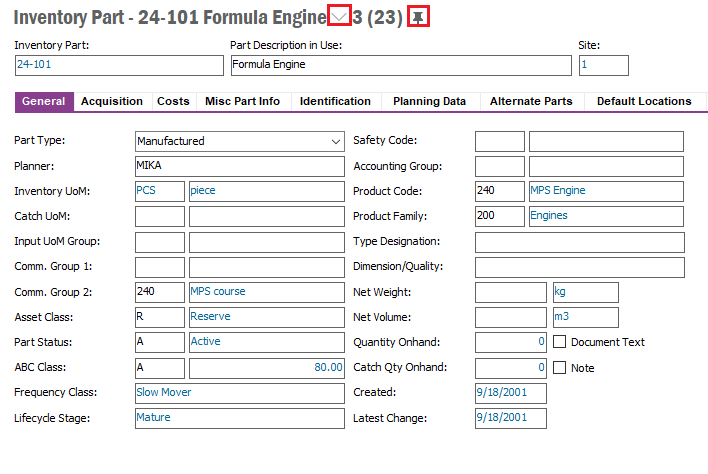Go to the Identification tab

(x=335, y=101)
